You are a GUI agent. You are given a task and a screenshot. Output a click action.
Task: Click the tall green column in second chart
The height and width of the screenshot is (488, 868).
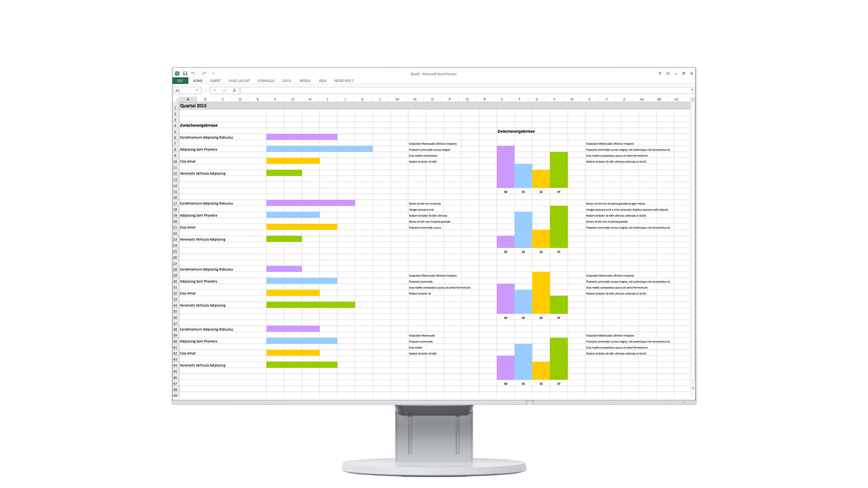coord(559,227)
